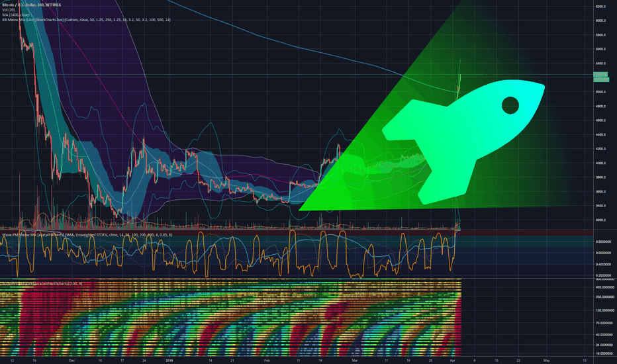Click the 0.6000000 oscillator scale value
Image resolution: width=617 pixels, height=364 pixels.
[x=603, y=253]
